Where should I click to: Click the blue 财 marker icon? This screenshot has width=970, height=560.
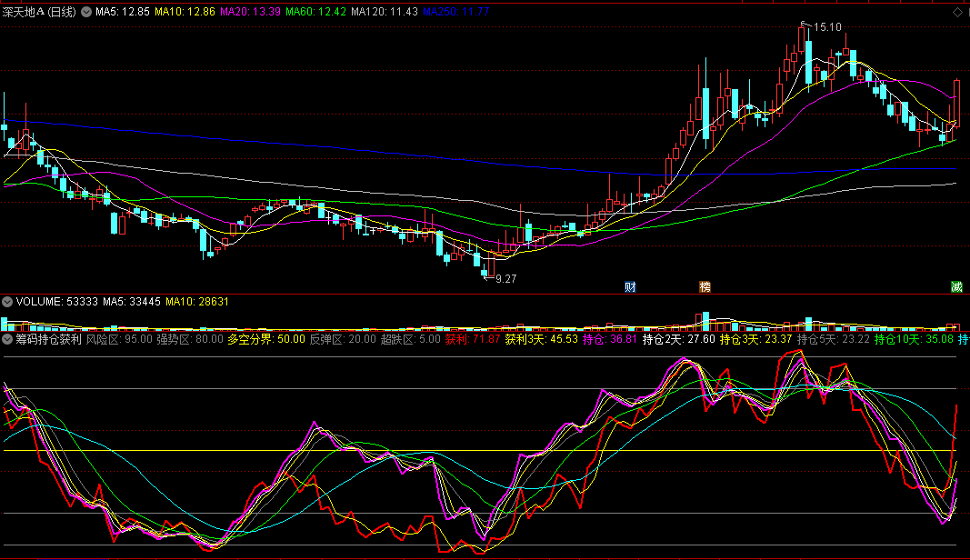(630, 286)
